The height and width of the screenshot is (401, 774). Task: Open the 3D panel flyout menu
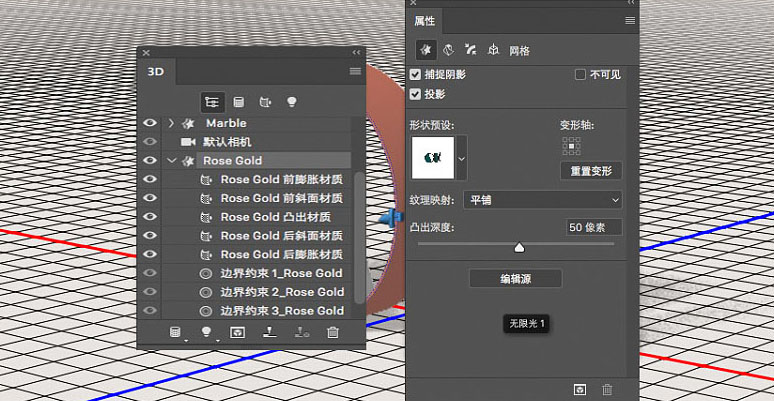pyautogui.click(x=355, y=72)
